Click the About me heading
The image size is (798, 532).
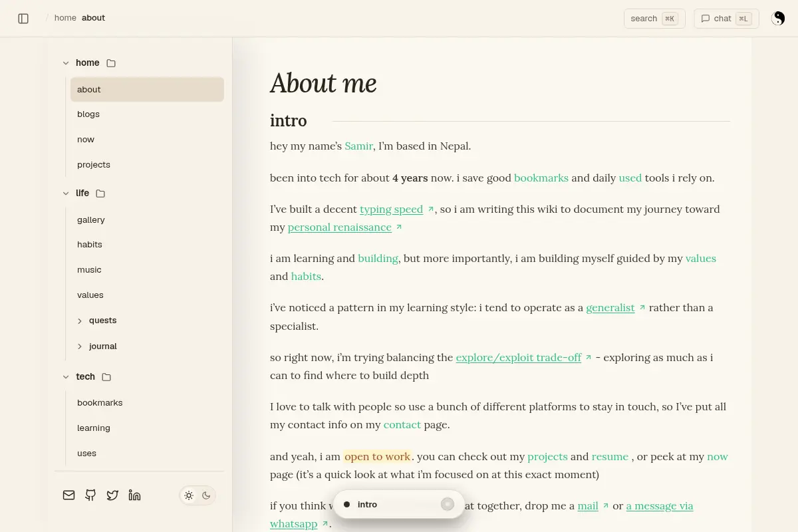tap(323, 83)
